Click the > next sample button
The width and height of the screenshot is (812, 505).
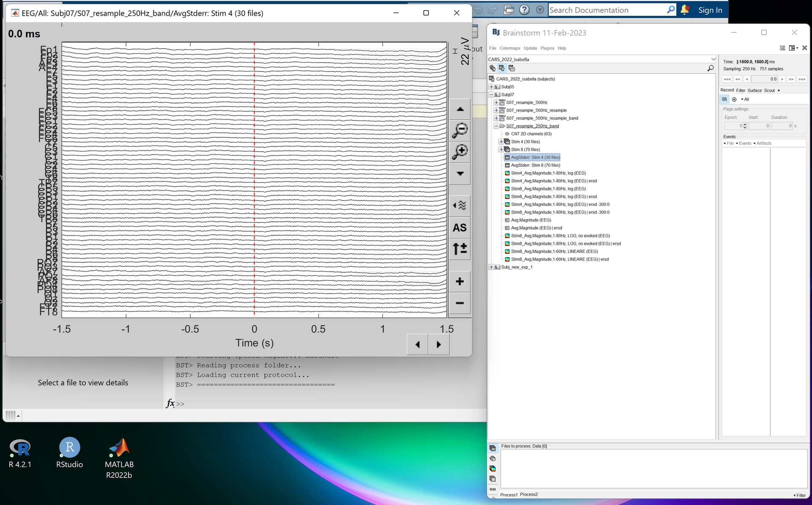click(x=782, y=79)
